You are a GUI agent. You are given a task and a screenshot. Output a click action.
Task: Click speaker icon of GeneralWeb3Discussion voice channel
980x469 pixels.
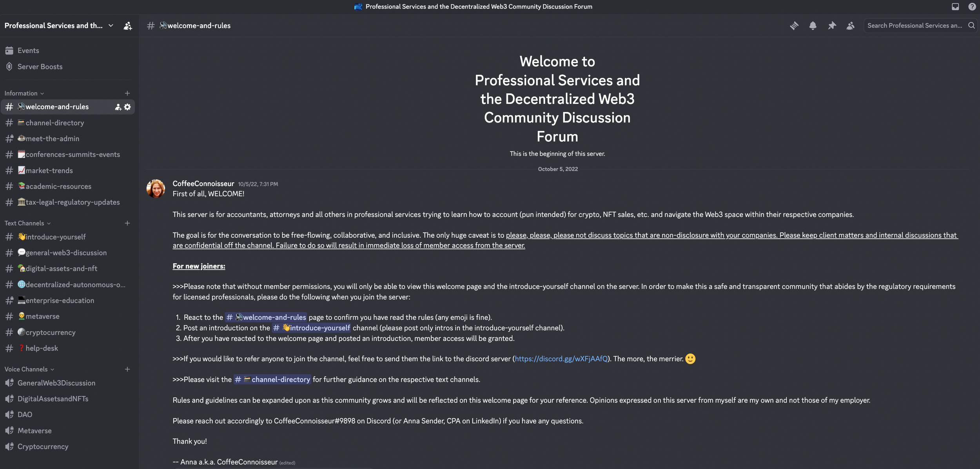(x=9, y=383)
